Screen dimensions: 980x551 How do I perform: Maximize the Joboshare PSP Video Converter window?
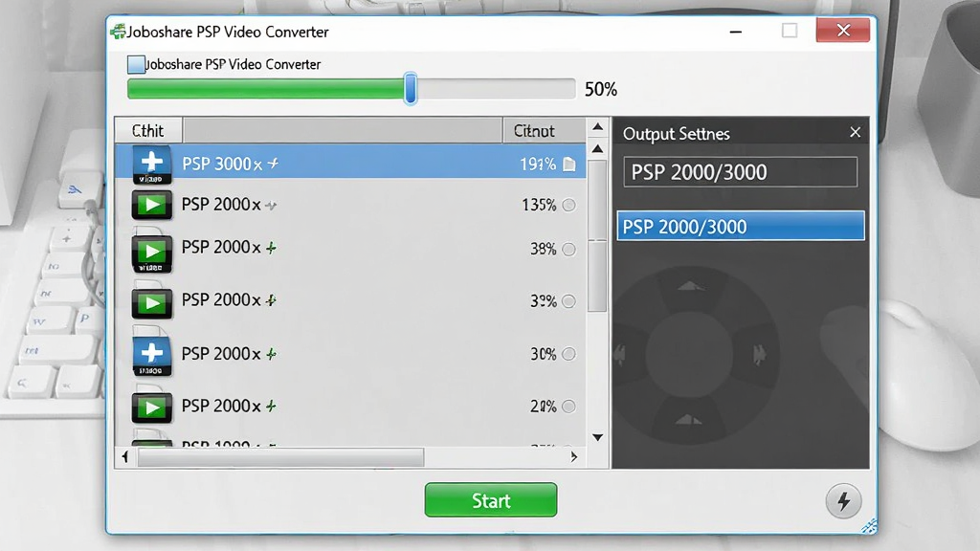790,31
